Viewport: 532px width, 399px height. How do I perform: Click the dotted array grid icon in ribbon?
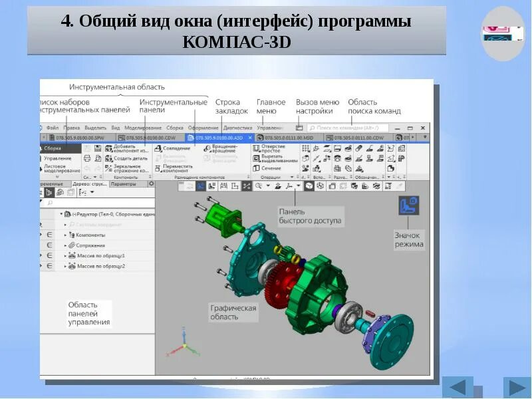click(x=305, y=148)
